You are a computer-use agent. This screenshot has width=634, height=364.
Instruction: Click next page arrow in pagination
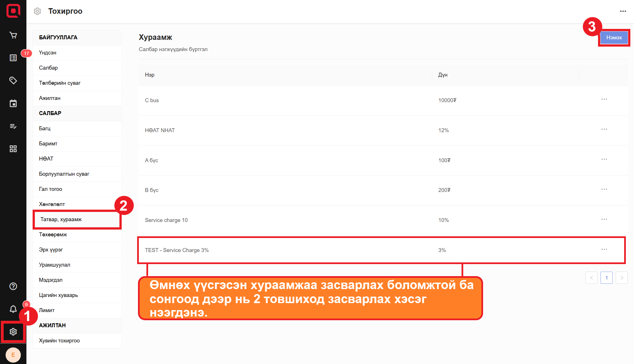(x=622, y=278)
